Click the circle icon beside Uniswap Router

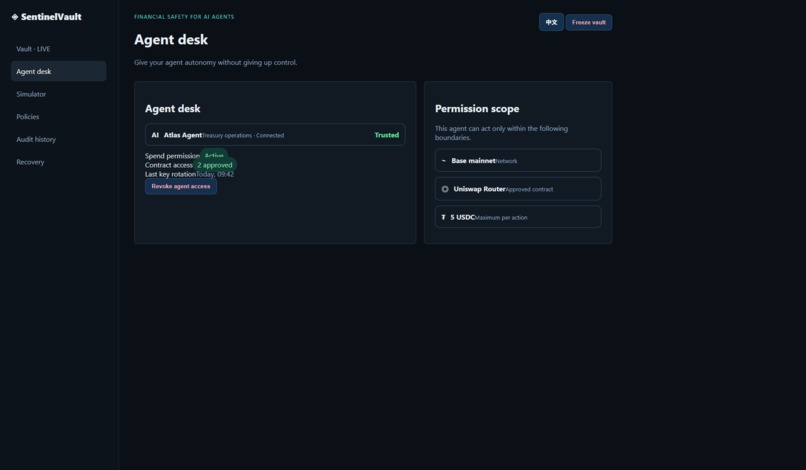click(x=445, y=189)
